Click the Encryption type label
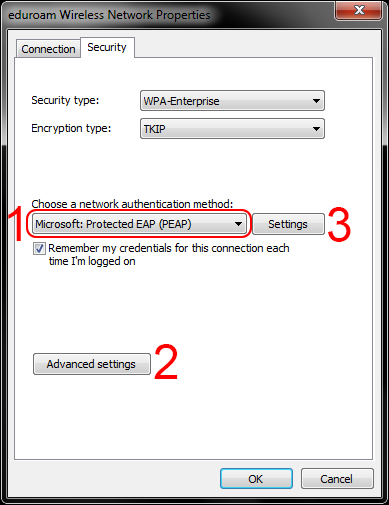 (x=71, y=128)
